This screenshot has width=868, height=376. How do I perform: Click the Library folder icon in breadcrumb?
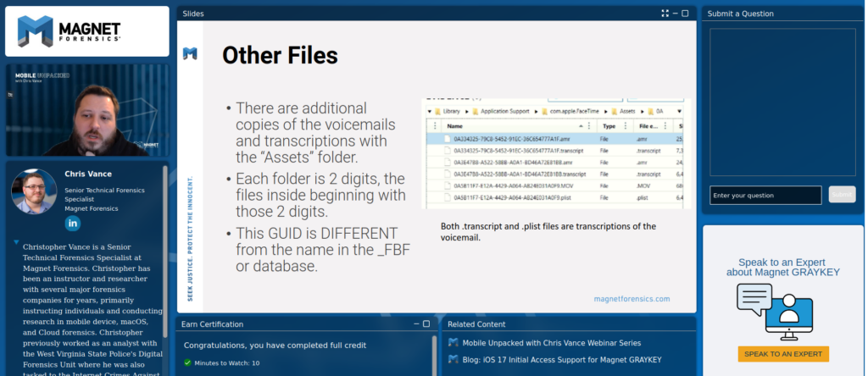coord(438,111)
